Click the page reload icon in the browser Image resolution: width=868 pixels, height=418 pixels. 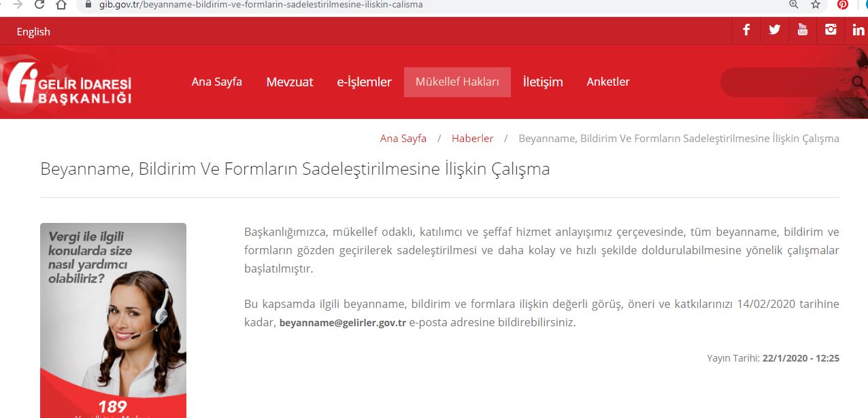click(x=39, y=5)
